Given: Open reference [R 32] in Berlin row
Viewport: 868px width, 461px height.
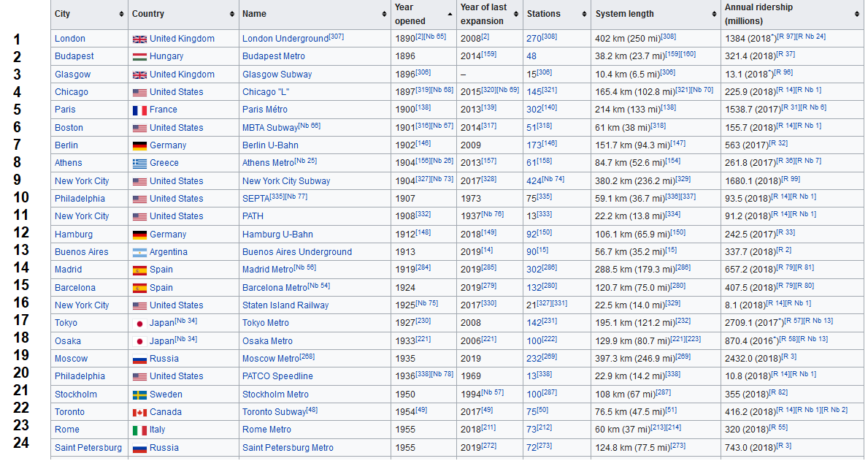Looking at the screenshot, I should pyautogui.click(x=778, y=143).
